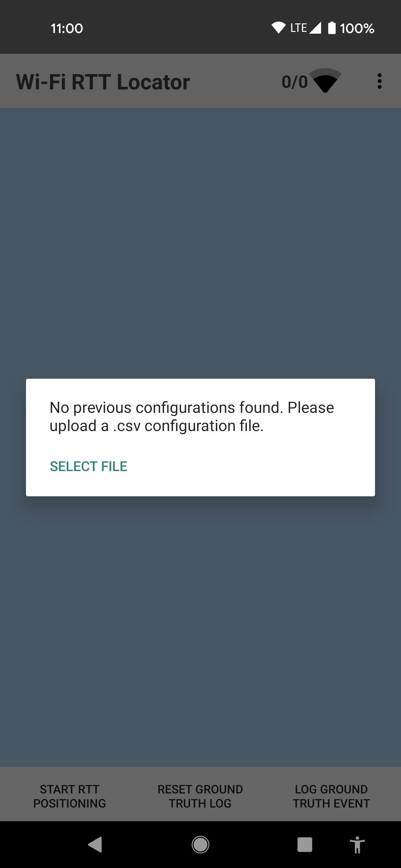The width and height of the screenshot is (401, 868).
Task: Tap the Wi-Fi status icon in status bar
Action: click(278, 28)
